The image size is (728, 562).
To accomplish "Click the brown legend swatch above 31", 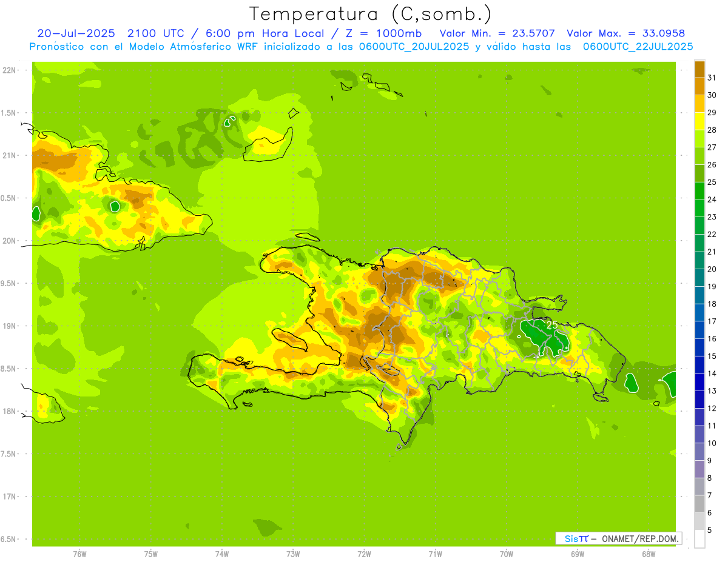I will click(x=699, y=69).
